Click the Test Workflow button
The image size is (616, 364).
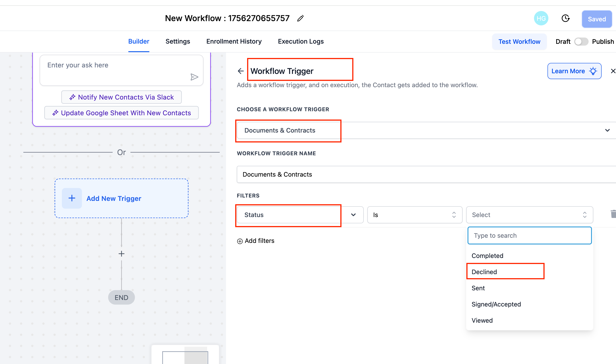[519, 42]
